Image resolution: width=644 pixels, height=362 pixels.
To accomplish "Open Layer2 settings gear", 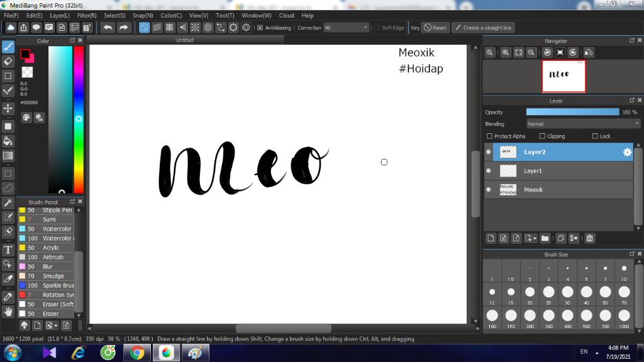I will click(627, 152).
